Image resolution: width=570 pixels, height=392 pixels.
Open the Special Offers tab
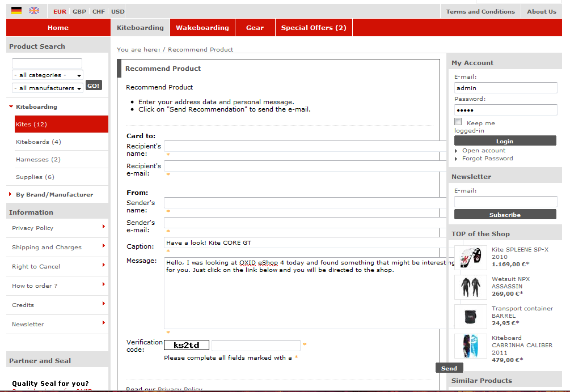(x=313, y=28)
